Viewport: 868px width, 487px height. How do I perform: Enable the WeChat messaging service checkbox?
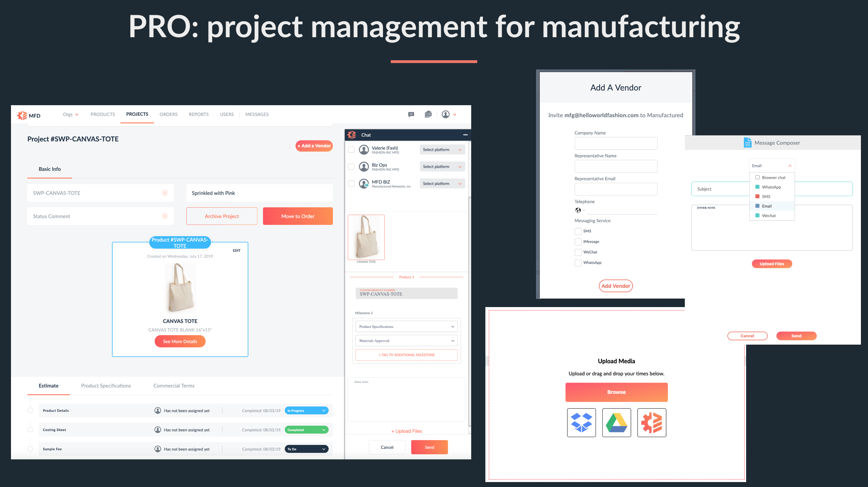coord(578,252)
